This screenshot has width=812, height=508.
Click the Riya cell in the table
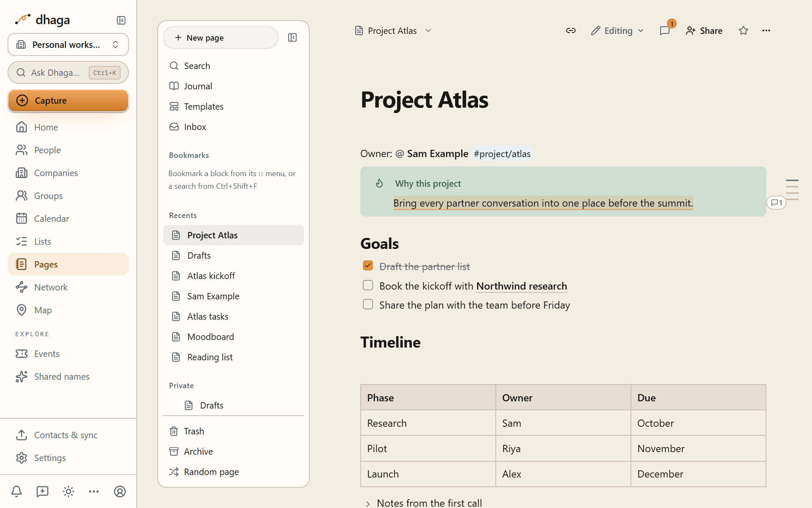pyautogui.click(x=563, y=448)
